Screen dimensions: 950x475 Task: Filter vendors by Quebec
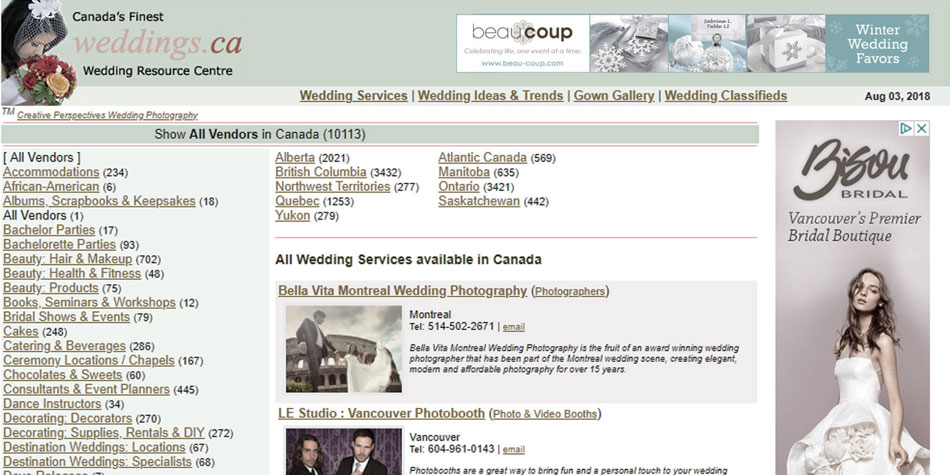[297, 201]
